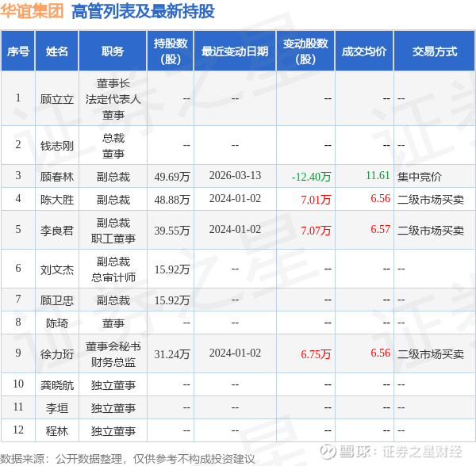This screenshot has height=466, width=476.
Task: Click 陈琦's 董事 position
Action: [x=113, y=323]
